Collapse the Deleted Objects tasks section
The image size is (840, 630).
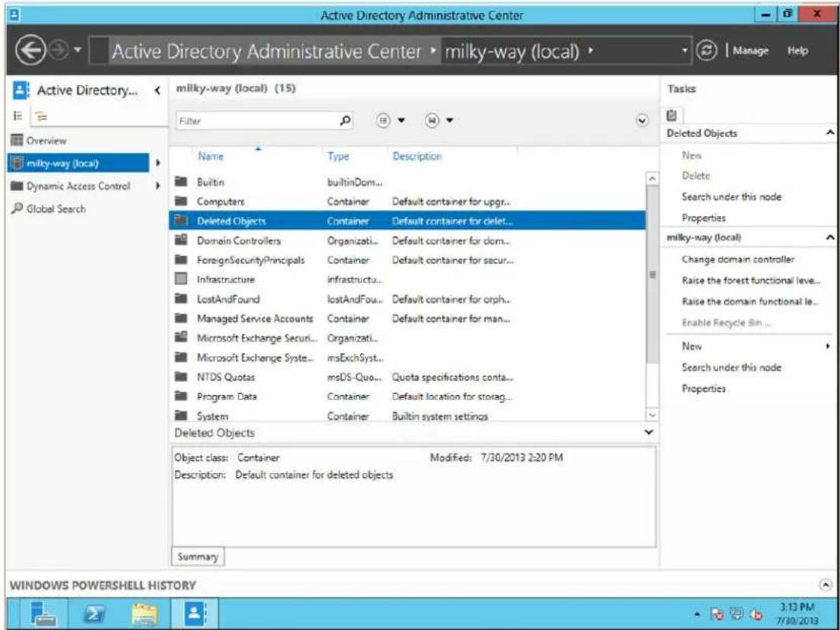click(830, 132)
